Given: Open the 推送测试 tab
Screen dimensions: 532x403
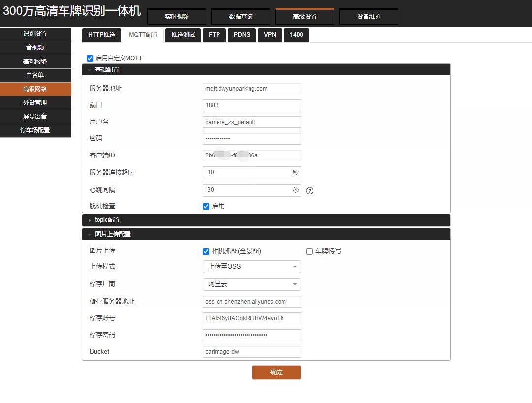Looking at the screenshot, I should coord(183,35).
